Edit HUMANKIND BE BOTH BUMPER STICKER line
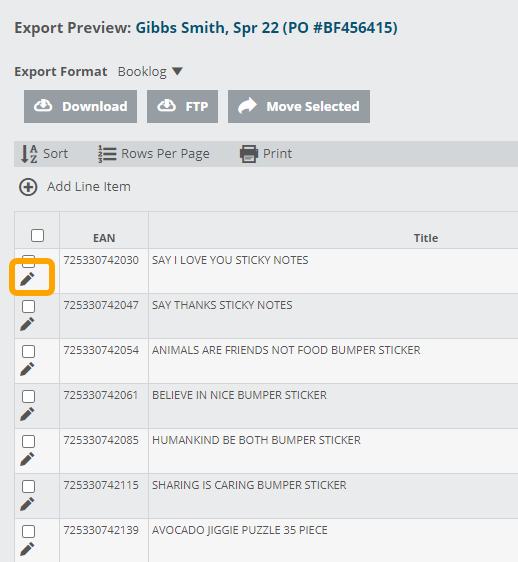The height and width of the screenshot is (562, 518). (x=27, y=459)
